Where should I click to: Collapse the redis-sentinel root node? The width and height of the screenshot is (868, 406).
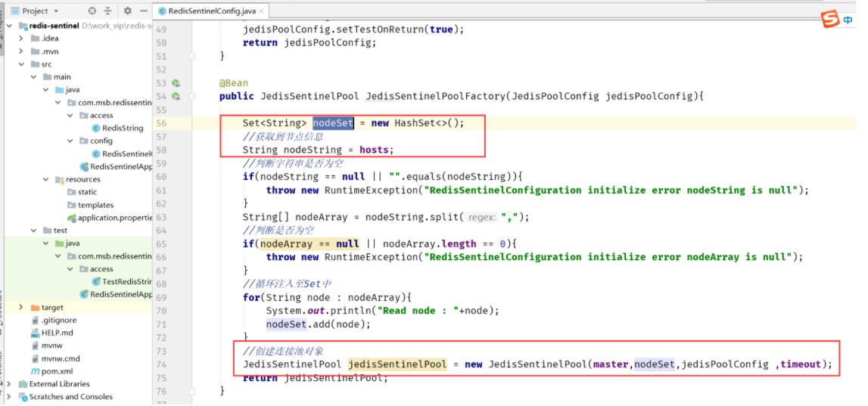(x=10, y=26)
